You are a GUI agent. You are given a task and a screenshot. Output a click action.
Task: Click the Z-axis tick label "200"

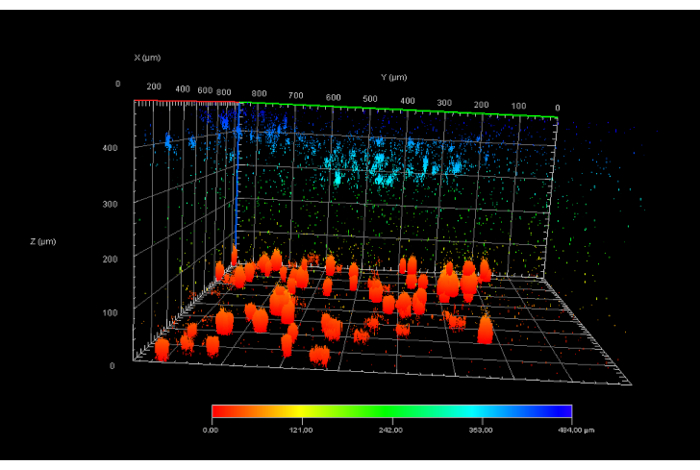(110, 259)
